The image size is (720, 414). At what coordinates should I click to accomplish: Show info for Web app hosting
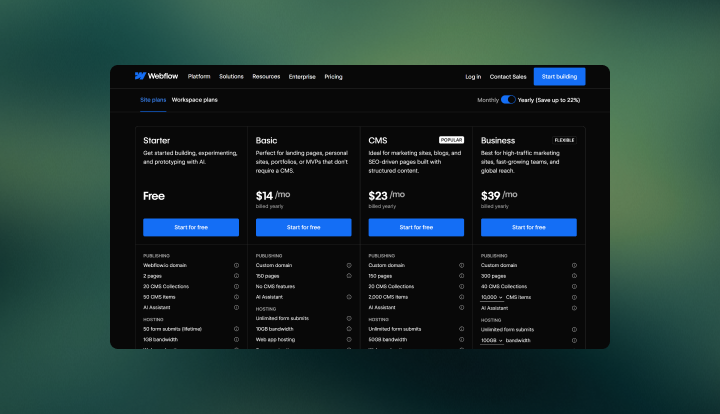(349, 340)
